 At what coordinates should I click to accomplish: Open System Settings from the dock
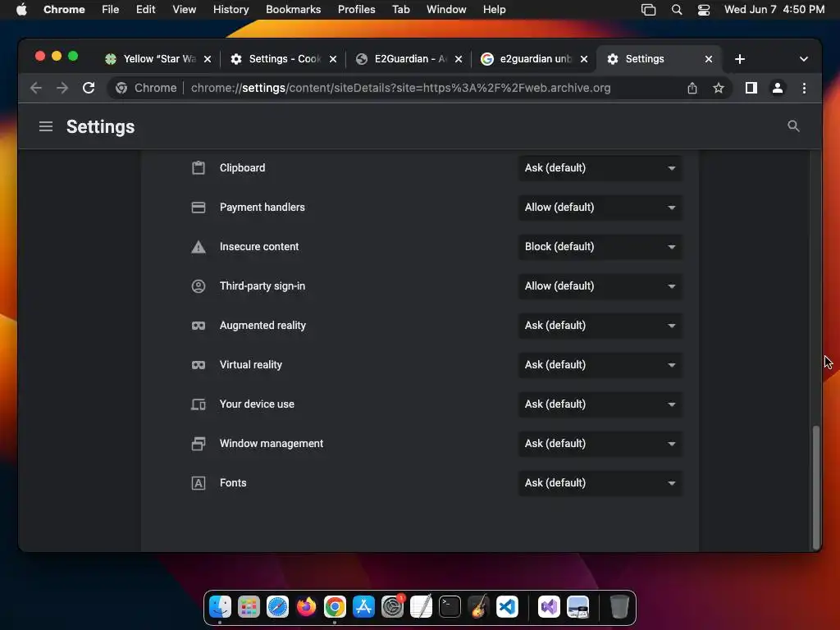pyautogui.click(x=392, y=607)
